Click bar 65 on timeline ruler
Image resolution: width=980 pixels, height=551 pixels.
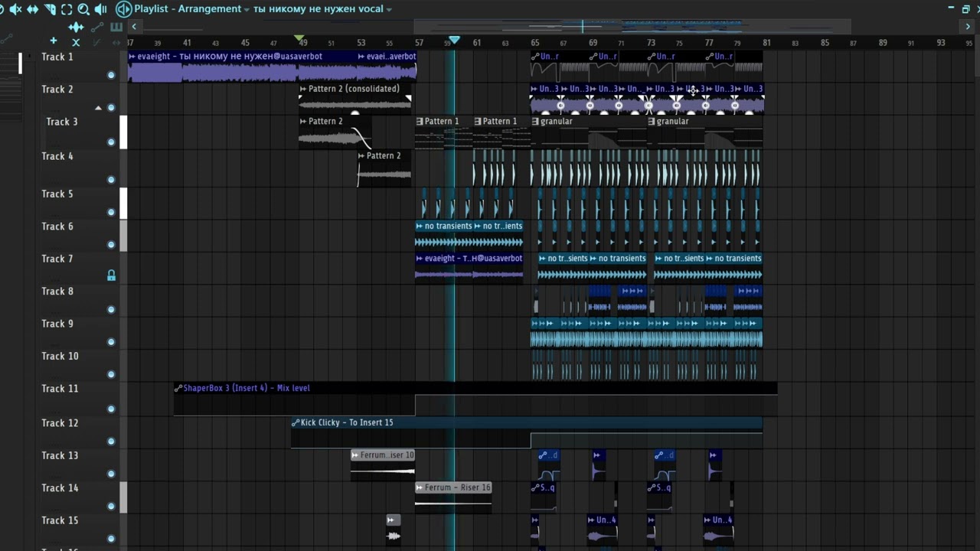(534, 43)
